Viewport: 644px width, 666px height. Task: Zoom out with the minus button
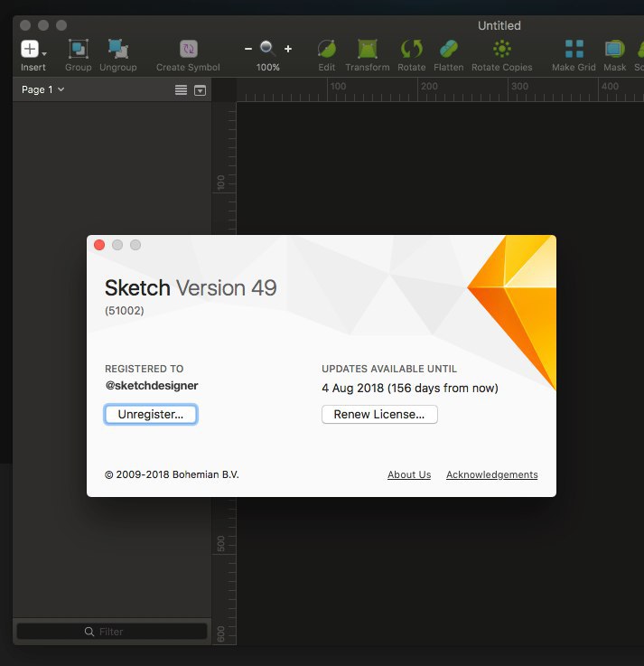[x=248, y=49]
